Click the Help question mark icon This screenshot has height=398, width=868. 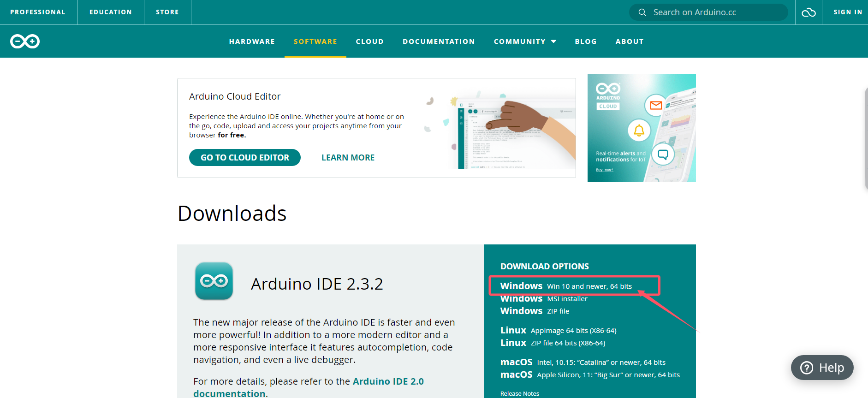pos(807,368)
